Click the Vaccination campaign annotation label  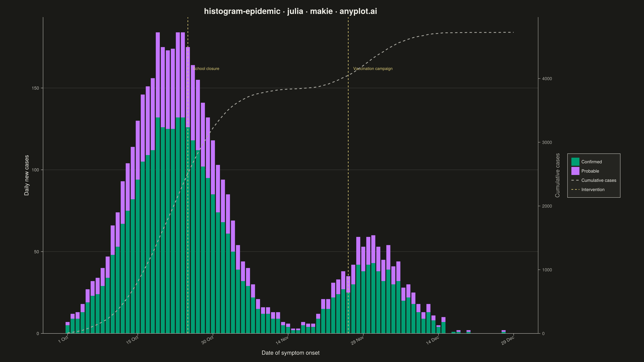[x=373, y=69]
